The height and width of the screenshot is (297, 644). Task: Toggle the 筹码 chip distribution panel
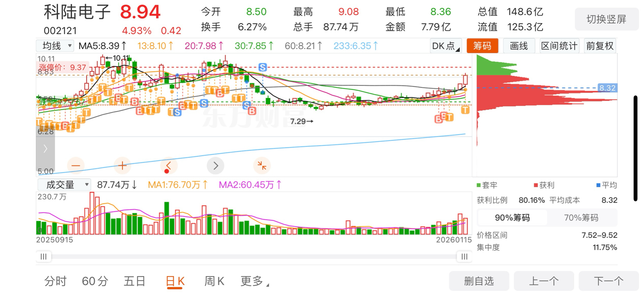click(482, 46)
